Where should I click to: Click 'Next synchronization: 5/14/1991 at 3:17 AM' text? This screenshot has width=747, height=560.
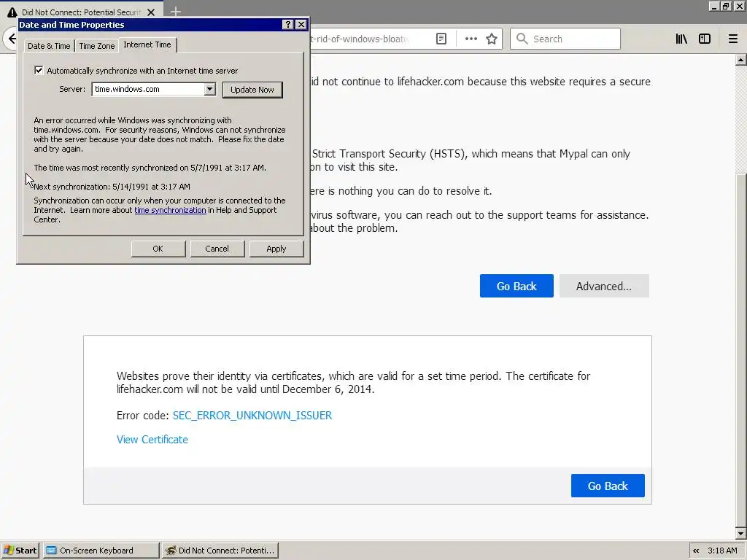click(112, 187)
